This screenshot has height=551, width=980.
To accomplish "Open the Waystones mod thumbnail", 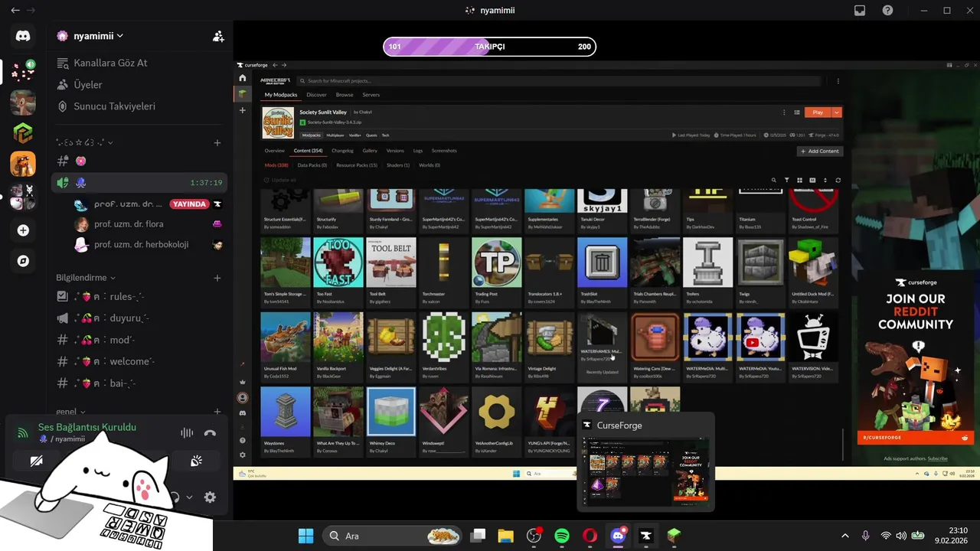I will (286, 412).
